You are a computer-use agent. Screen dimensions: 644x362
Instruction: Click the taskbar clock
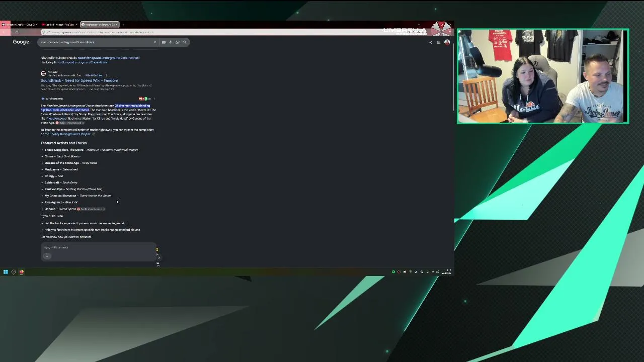[447, 272]
